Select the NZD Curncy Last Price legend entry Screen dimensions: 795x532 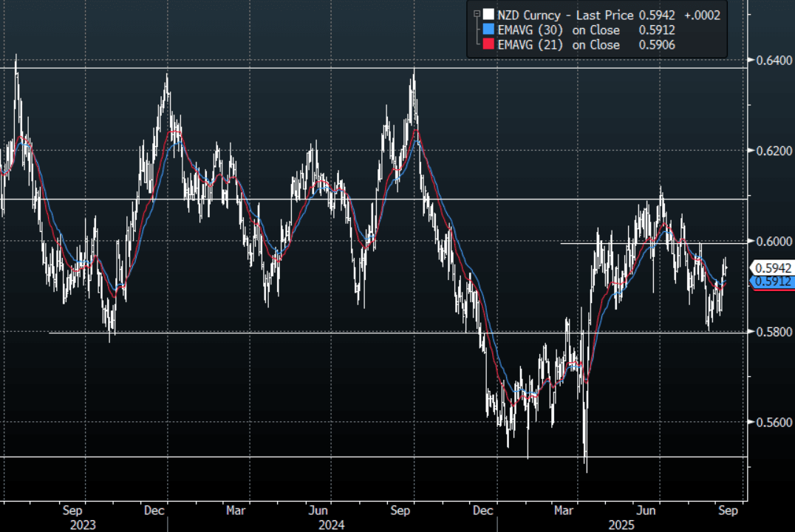(565, 14)
